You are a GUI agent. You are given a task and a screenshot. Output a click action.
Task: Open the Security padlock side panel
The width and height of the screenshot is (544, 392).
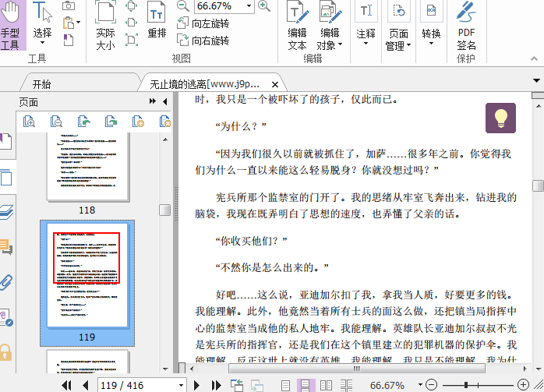tap(5, 352)
